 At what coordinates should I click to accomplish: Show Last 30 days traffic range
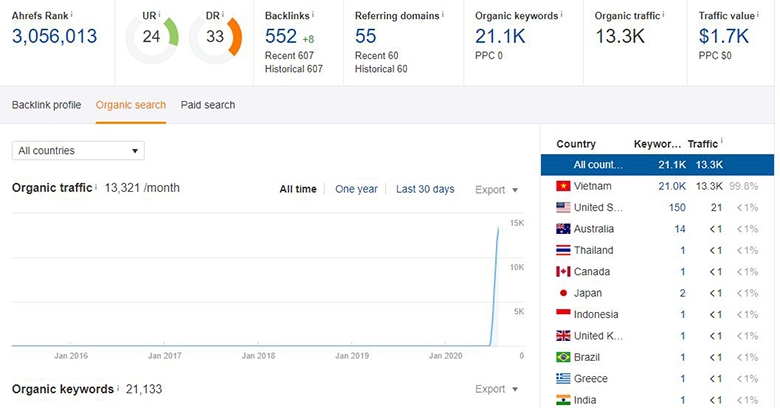425,189
